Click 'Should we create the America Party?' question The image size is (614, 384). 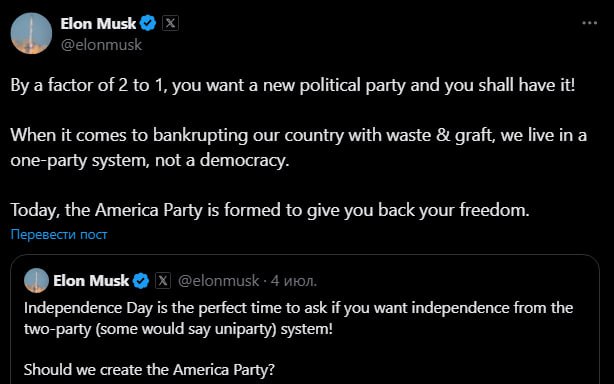click(x=149, y=370)
